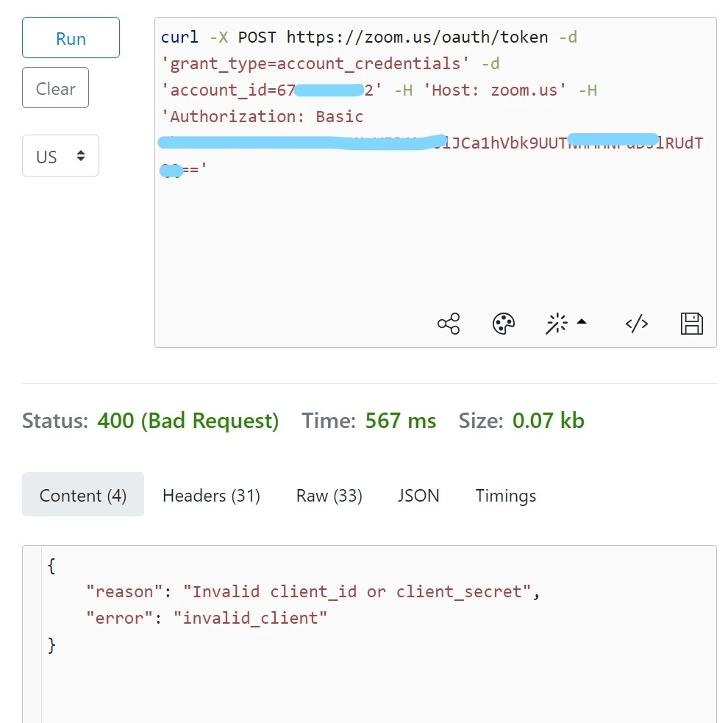Open the Timings tab
The image size is (728, 723).
506,496
